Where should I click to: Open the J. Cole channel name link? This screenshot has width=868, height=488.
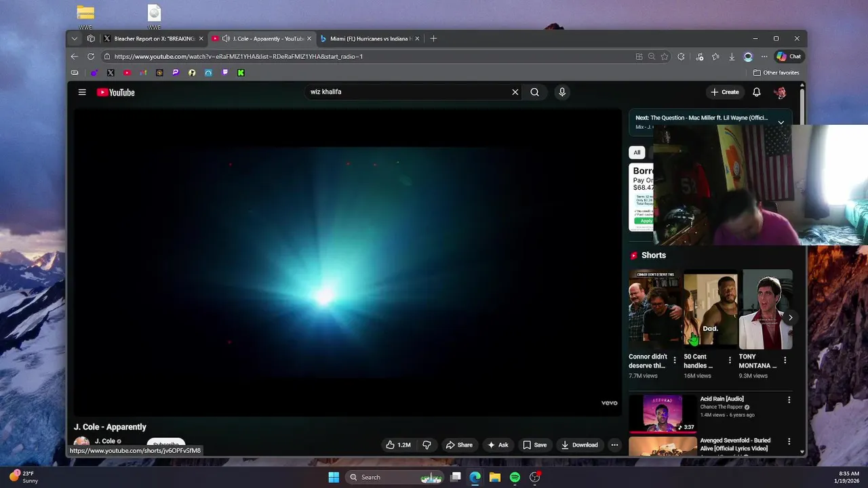coord(105,441)
